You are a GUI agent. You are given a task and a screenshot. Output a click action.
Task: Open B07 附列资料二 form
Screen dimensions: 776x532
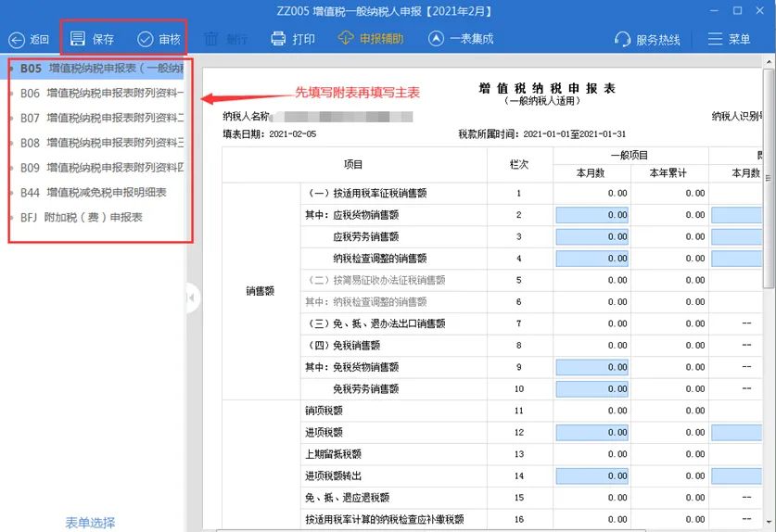[x=102, y=118]
